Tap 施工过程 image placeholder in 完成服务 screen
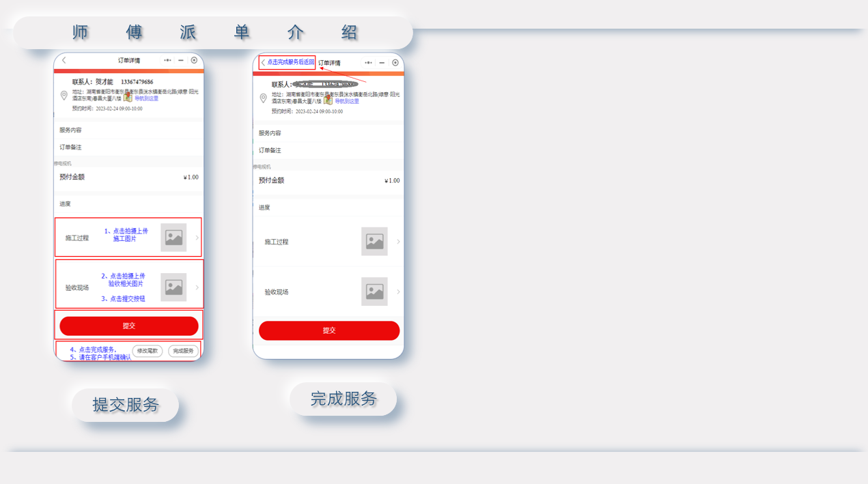Viewport: 868px width, 484px height. [x=374, y=242]
